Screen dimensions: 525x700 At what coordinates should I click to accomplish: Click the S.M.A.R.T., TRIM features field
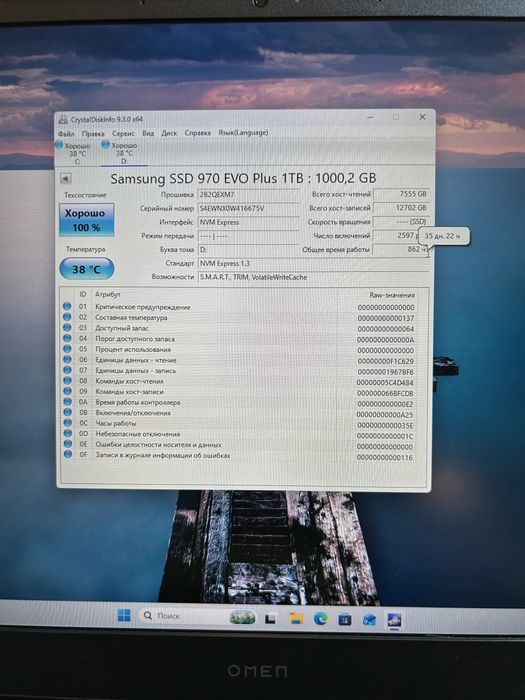tap(312, 277)
